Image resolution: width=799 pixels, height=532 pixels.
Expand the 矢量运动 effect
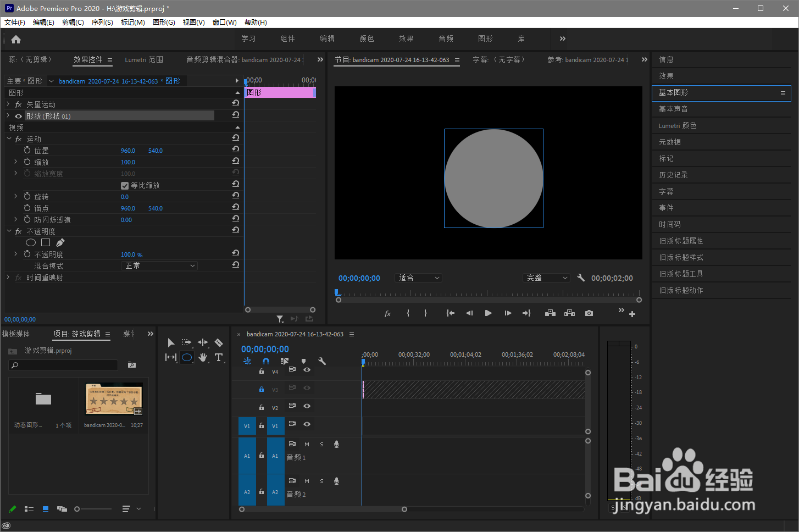(8, 104)
